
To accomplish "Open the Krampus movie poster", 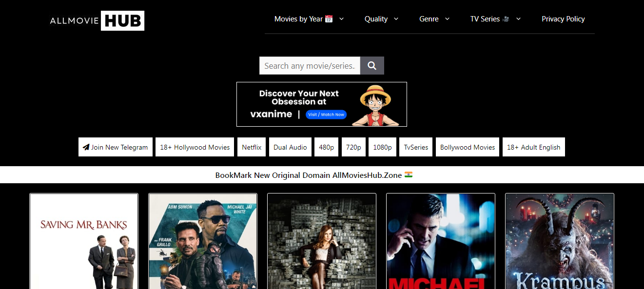I will tap(560, 241).
